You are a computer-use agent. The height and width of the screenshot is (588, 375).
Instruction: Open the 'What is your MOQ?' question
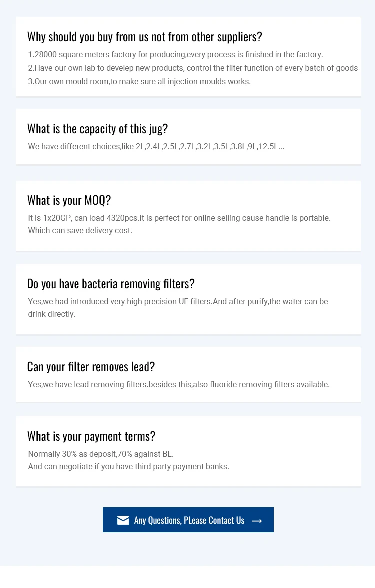69,200
